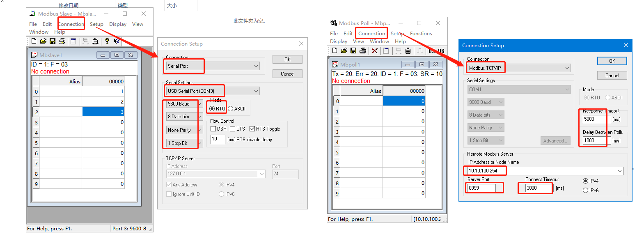Select IPv6 in Modbus Poll Connection Setup
Screen dimensions: 644x248
[x=586, y=191]
